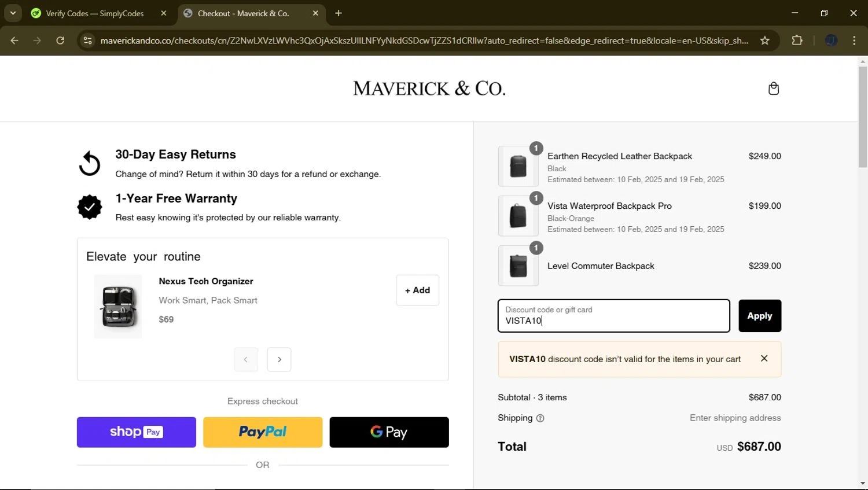View site information icon in address bar

pos(87,40)
